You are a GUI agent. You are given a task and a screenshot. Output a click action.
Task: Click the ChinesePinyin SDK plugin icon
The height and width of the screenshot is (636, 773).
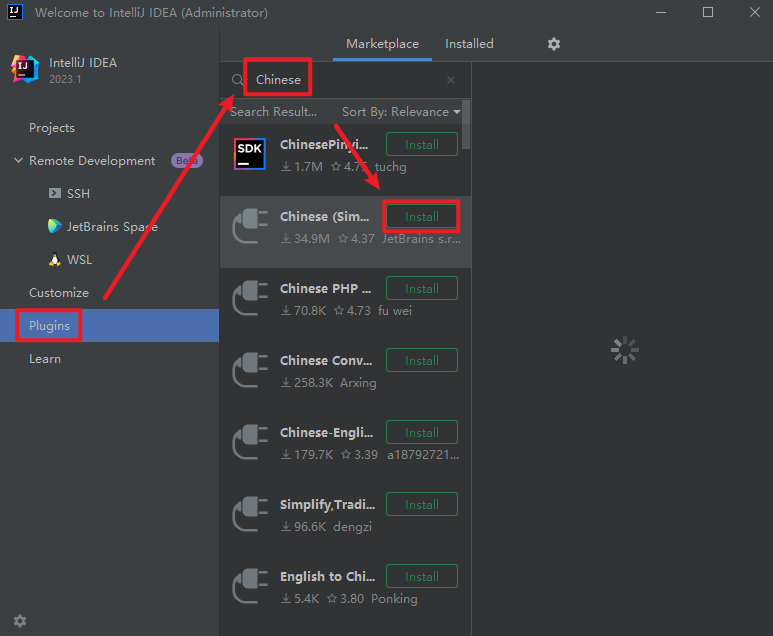[250, 154]
